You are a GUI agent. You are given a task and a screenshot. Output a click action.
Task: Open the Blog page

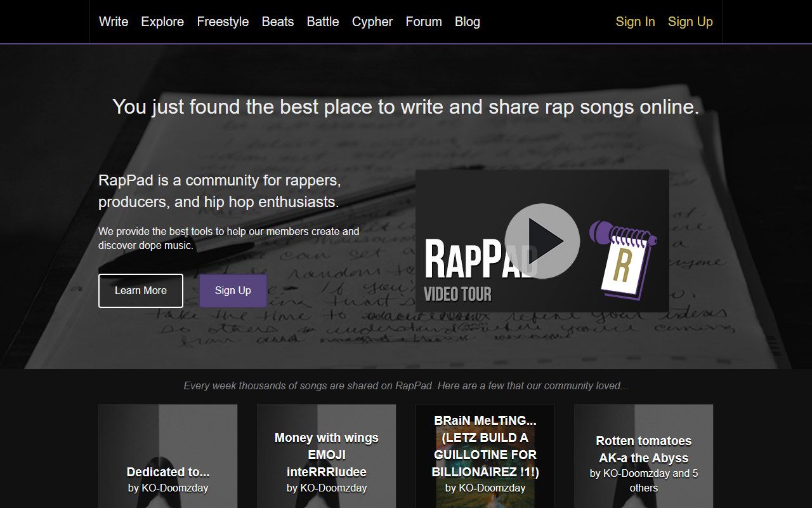[468, 22]
